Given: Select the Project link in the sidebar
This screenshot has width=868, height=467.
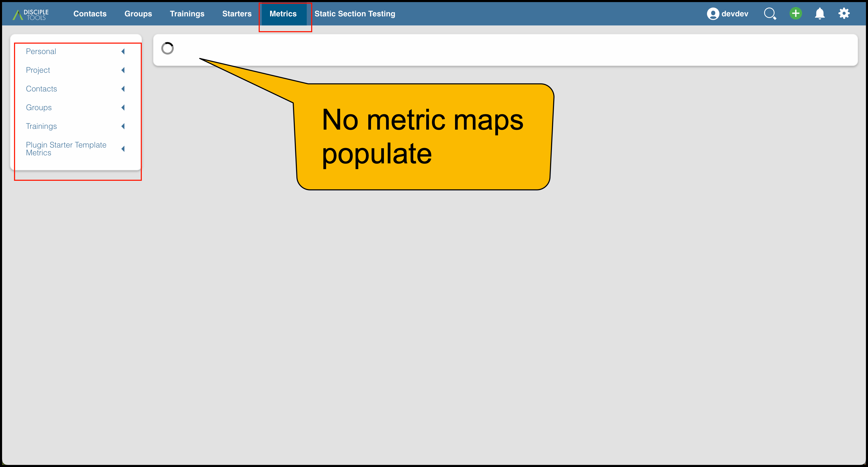Looking at the screenshot, I should coord(38,70).
